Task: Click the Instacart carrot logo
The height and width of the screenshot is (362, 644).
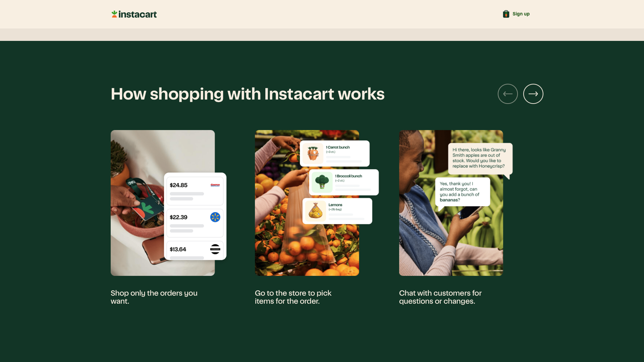Action: 114,14
